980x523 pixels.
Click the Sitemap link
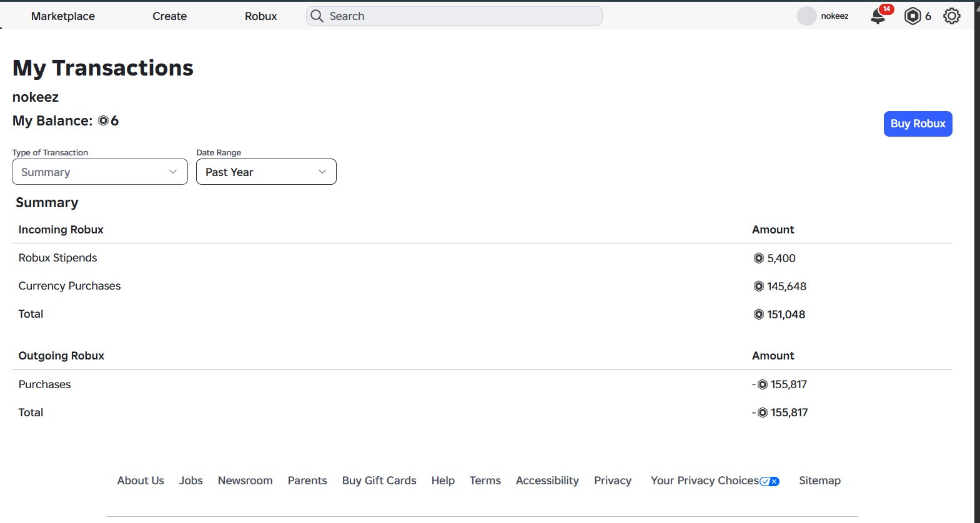click(820, 481)
